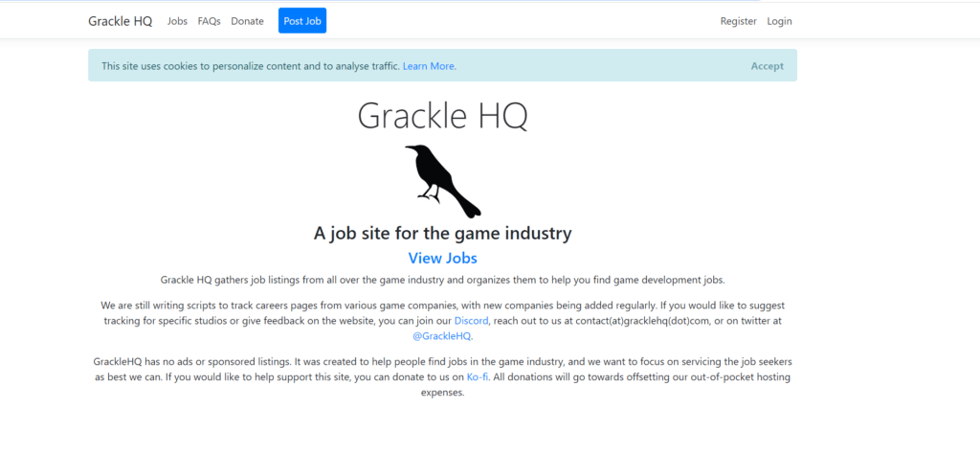Click the Grackle HQ brand logo text
The height and width of the screenshot is (454, 980).
click(120, 21)
